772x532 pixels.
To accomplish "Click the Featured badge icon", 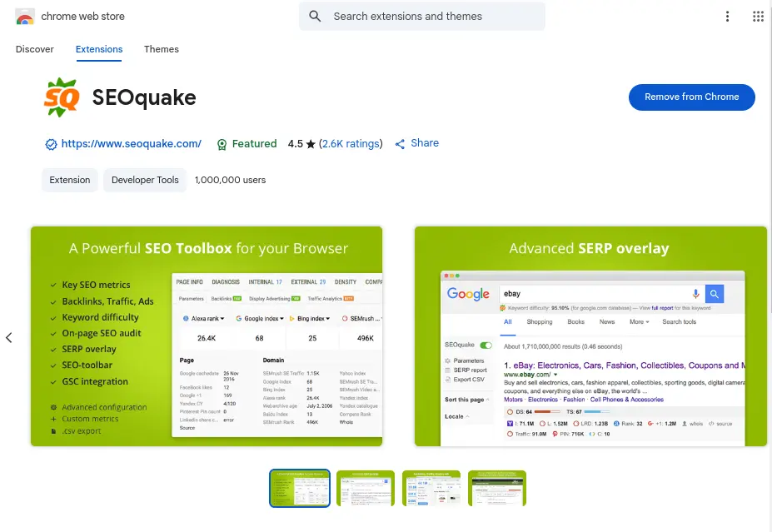I will click(222, 144).
